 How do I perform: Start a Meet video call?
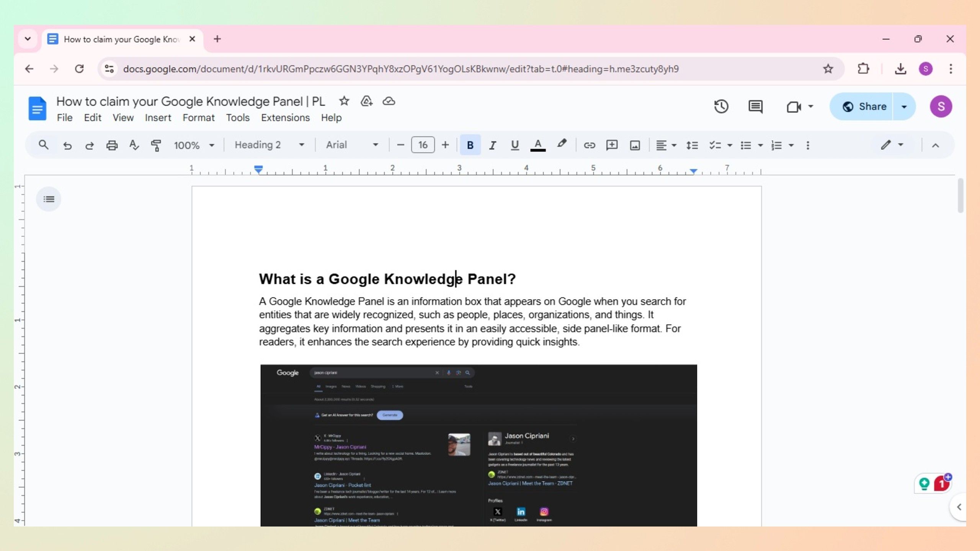794,107
